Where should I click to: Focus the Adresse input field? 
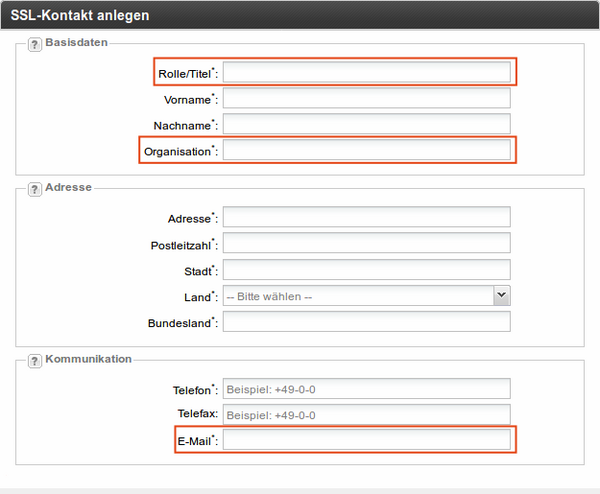[x=367, y=217]
